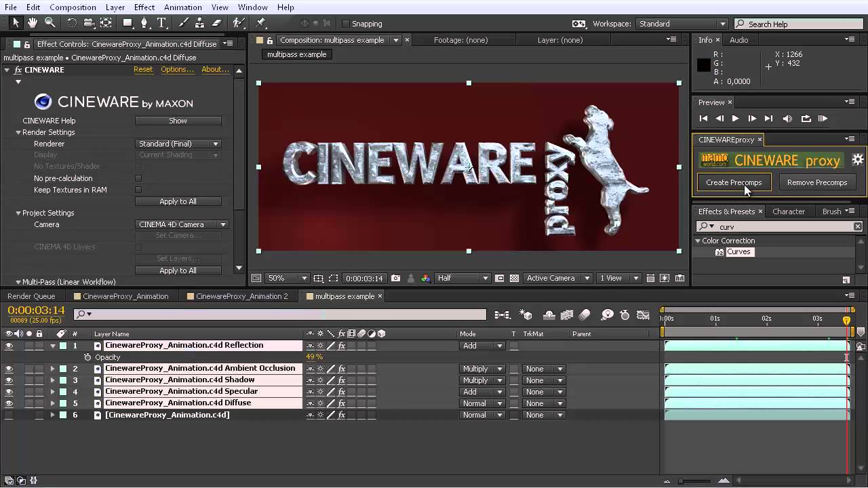Open the show channel RGB icon
Image resolution: width=868 pixels, height=488 pixels.
click(x=425, y=278)
